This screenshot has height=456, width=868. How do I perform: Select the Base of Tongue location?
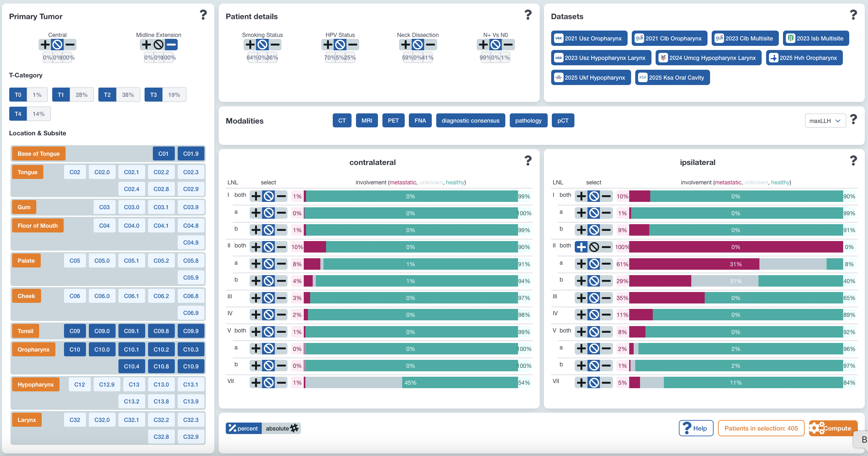click(39, 154)
